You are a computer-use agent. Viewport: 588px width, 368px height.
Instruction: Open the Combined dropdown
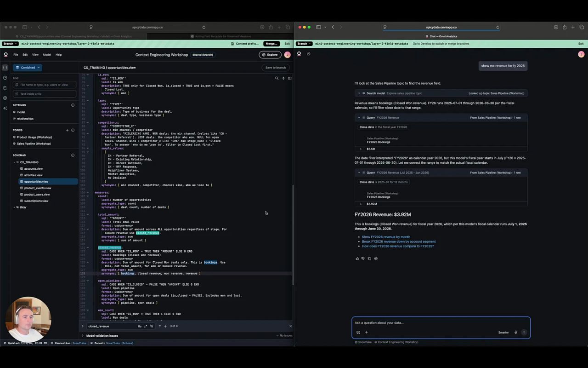(x=28, y=68)
